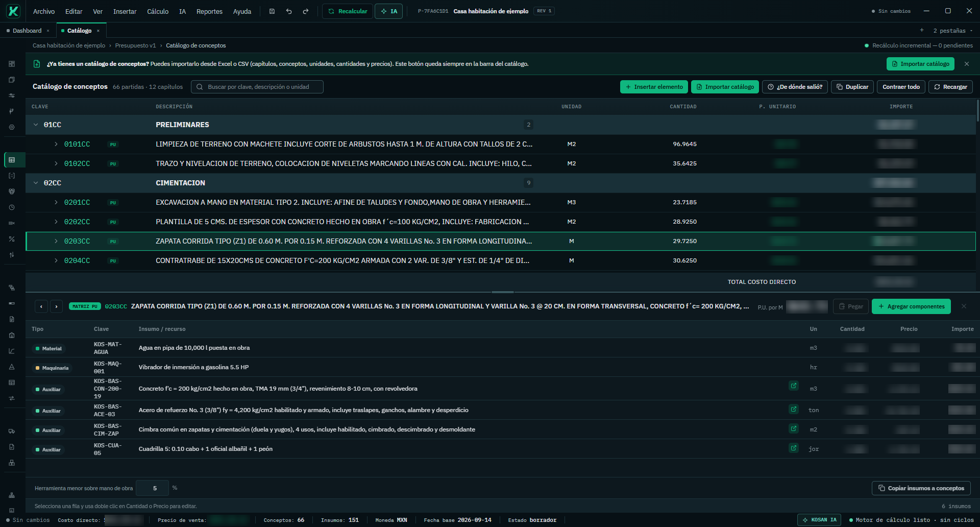Click the catalog search input field
The height and width of the screenshot is (527, 980).
257,87
